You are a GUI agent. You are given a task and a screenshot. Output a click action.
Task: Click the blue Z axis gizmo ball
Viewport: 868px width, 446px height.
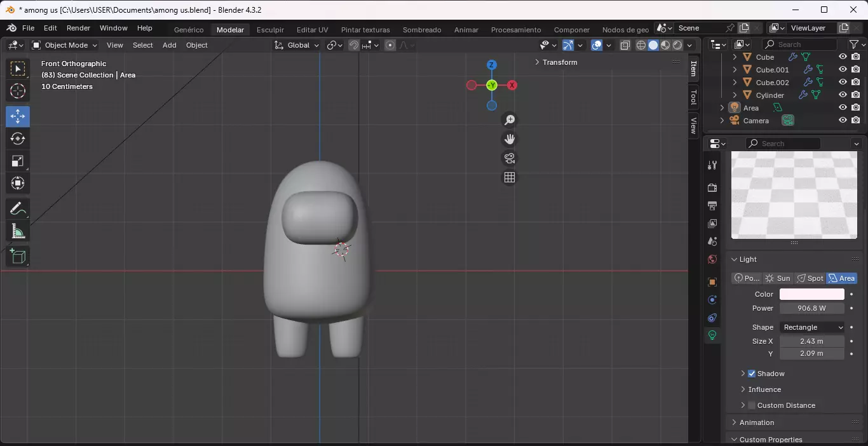(x=492, y=65)
